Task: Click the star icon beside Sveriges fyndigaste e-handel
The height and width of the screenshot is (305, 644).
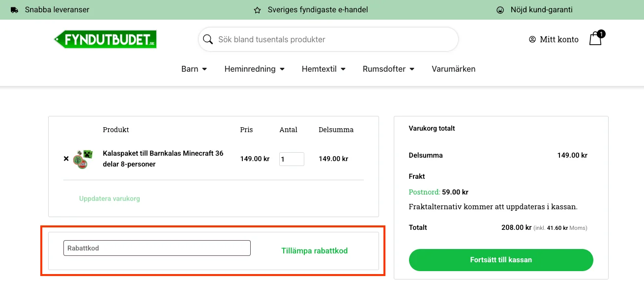Action: (x=257, y=9)
